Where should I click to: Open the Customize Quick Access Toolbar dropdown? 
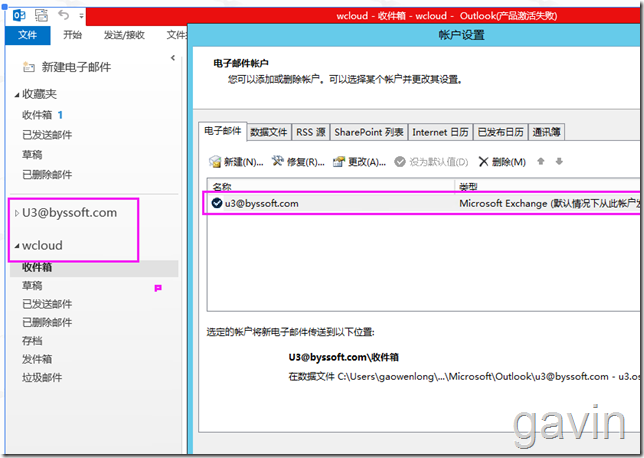click(81, 16)
